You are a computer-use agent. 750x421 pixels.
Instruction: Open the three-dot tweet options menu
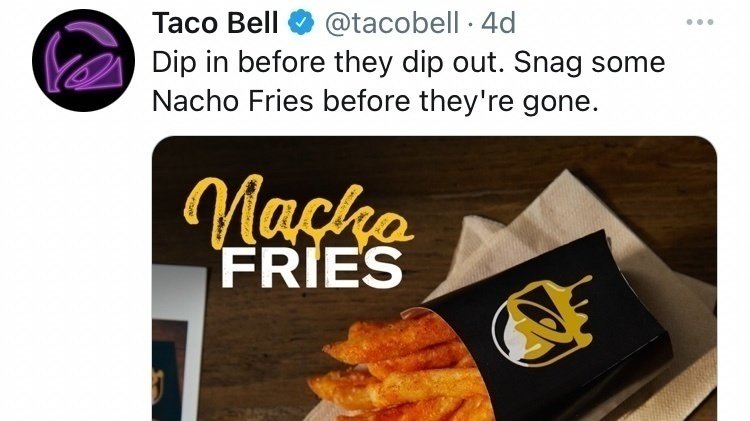[x=700, y=22]
